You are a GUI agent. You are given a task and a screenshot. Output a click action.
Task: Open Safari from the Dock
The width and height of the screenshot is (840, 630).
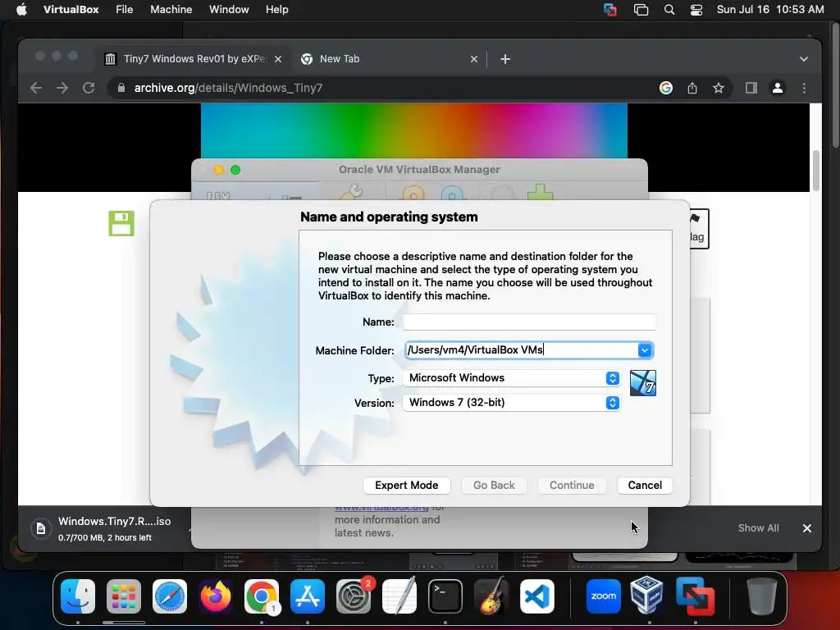[170, 596]
